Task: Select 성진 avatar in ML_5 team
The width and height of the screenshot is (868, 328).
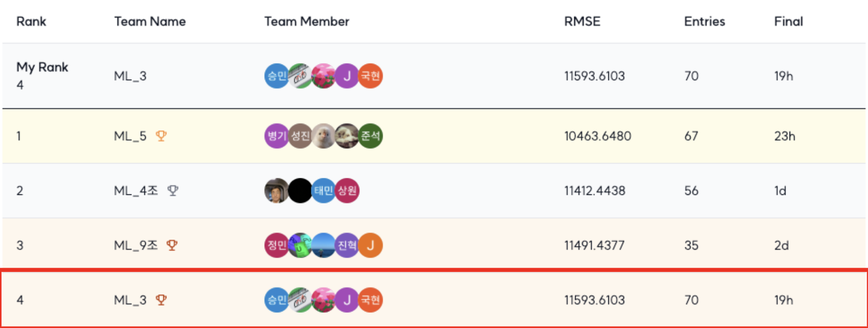Action: coord(300,136)
